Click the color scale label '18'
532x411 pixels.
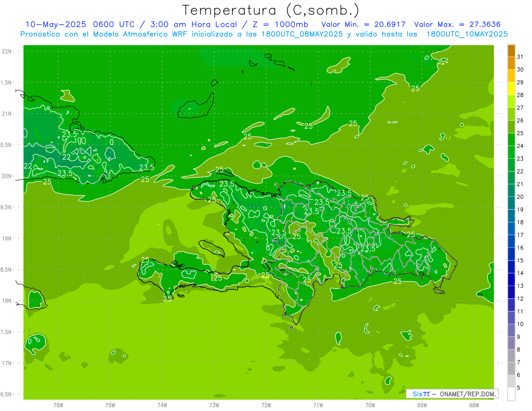pyautogui.click(x=520, y=223)
